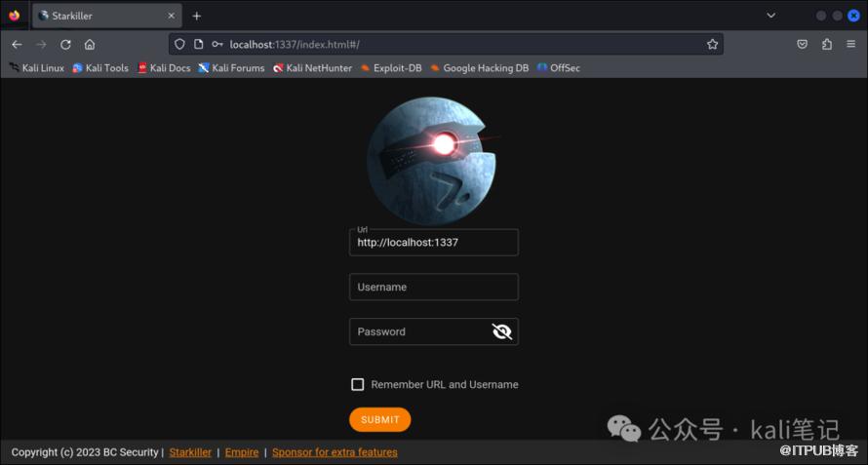Go to browser home page icon

click(x=90, y=44)
